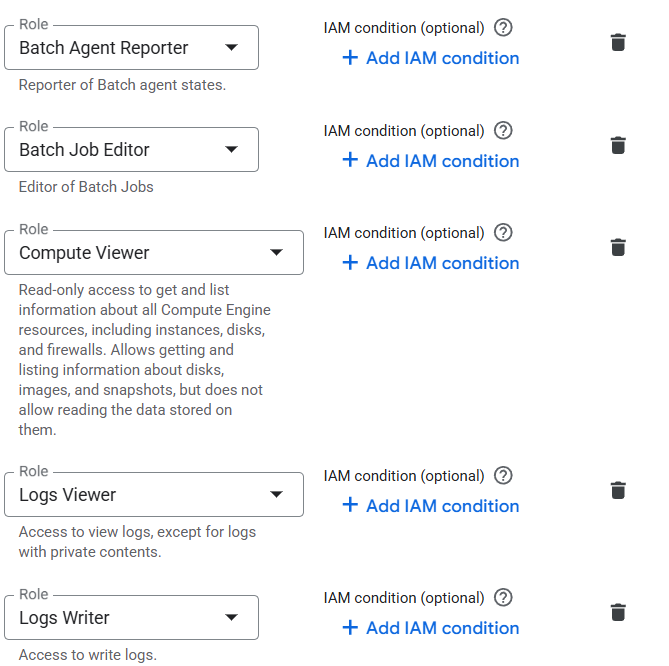The height and width of the screenshot is (666, 669).
Task: Add IAM condition to Compute Viewer role
Action: 431,263
